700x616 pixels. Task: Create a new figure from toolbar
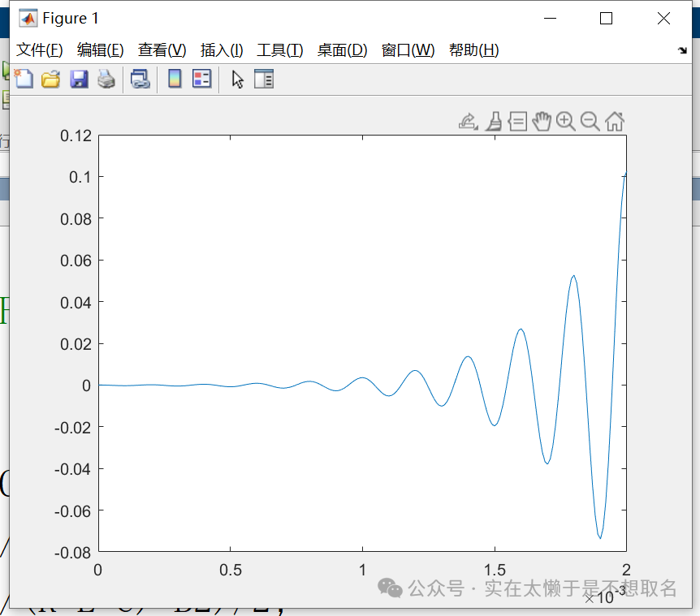(x=24, y=79)
